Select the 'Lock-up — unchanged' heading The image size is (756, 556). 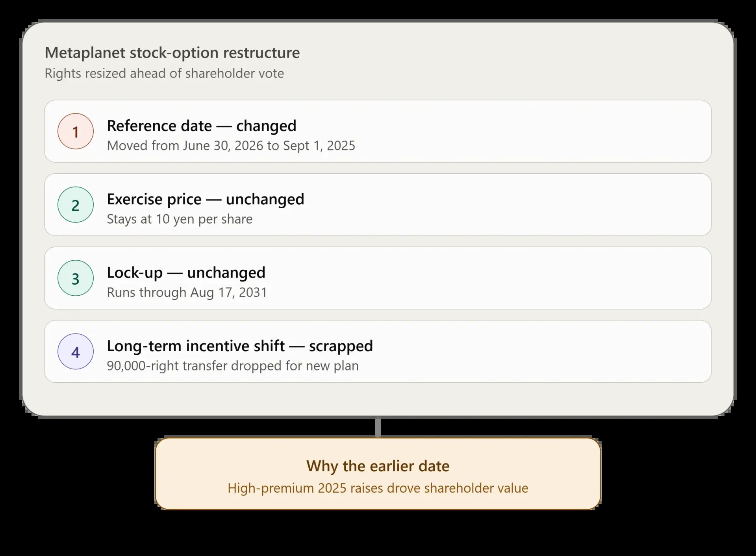point(186,272)
